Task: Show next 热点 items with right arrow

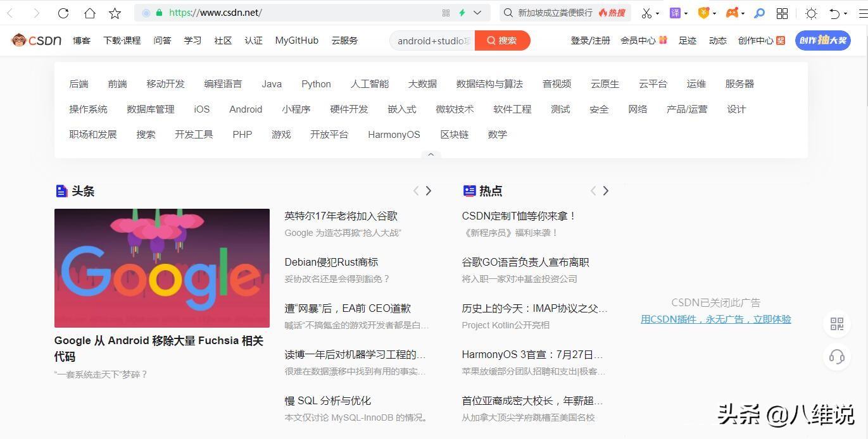Action: pos(606,190)
